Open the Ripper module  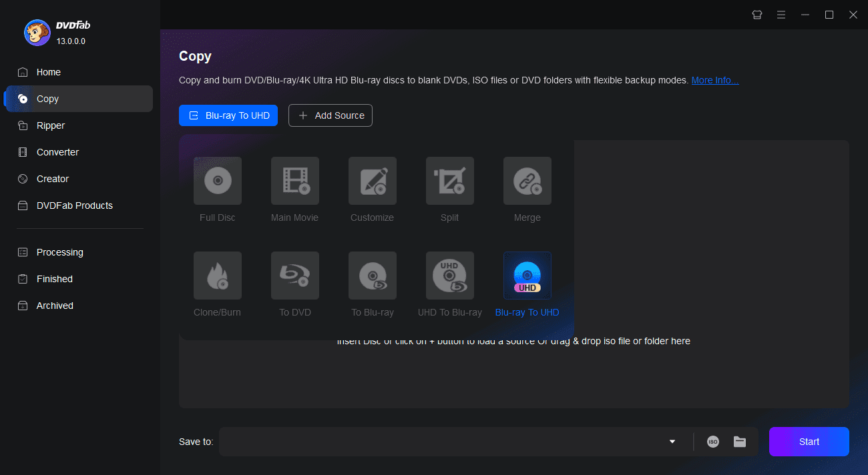pos(79,125)
